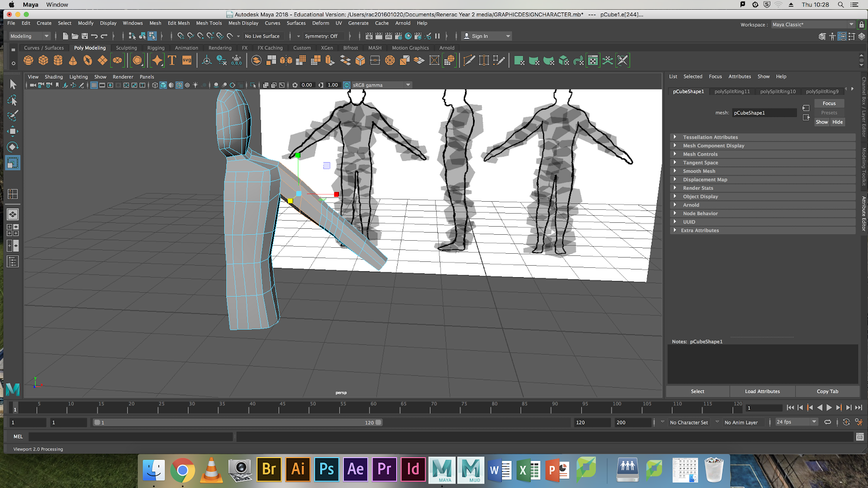Click the playback range slider bar
Viewport: 868px width, 488px height.
point(237,422)
